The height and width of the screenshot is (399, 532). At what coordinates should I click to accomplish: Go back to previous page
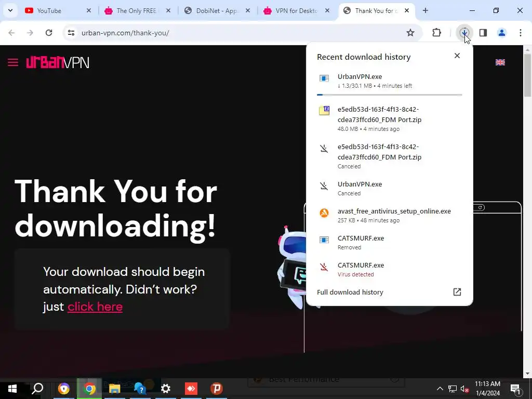click(11, 33)
